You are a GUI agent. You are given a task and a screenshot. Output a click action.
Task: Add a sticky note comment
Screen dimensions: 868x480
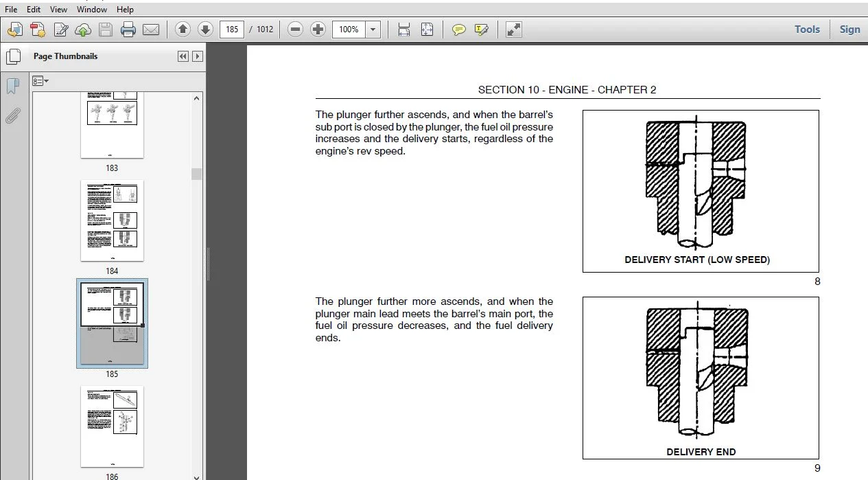pos(459,30)
